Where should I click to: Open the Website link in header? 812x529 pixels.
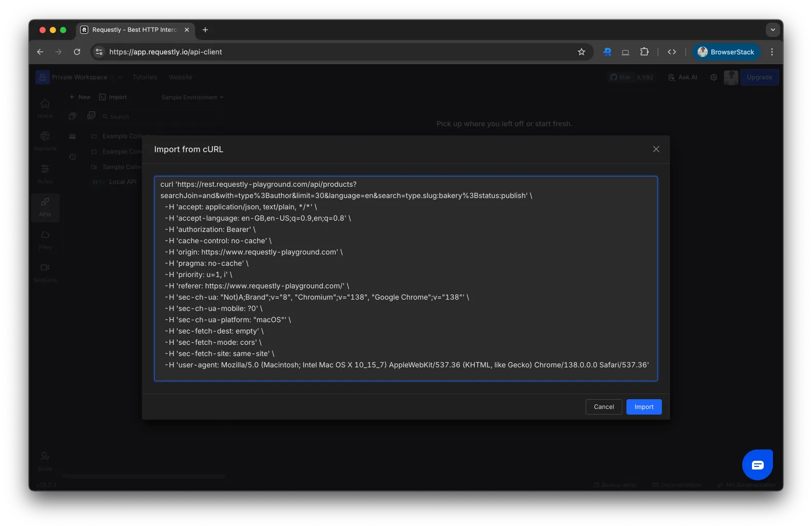[180, 77]
